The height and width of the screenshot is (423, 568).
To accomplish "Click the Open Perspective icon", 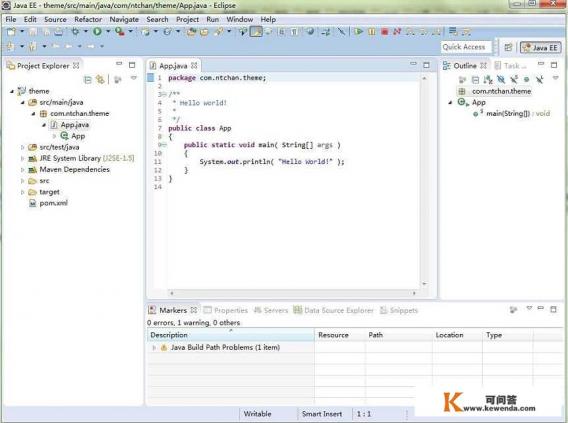I will (508, 47).
